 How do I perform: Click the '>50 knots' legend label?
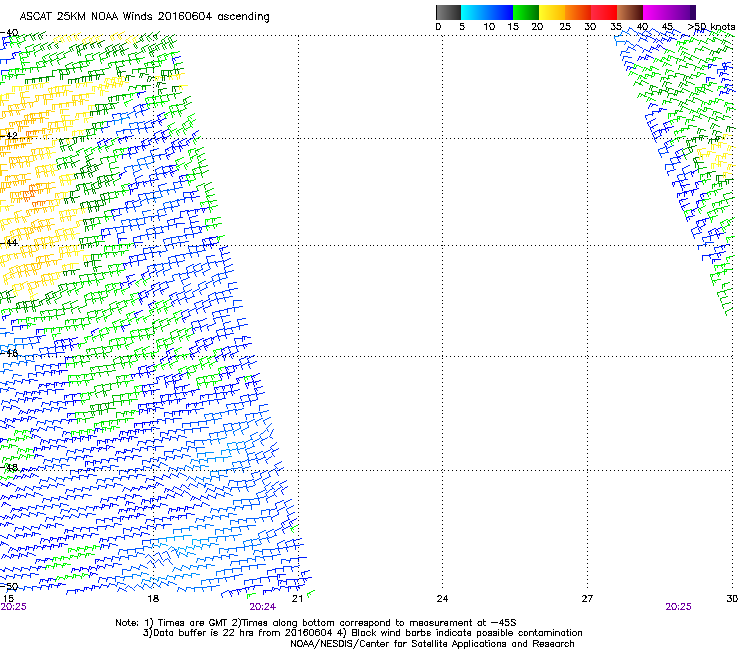711,27
